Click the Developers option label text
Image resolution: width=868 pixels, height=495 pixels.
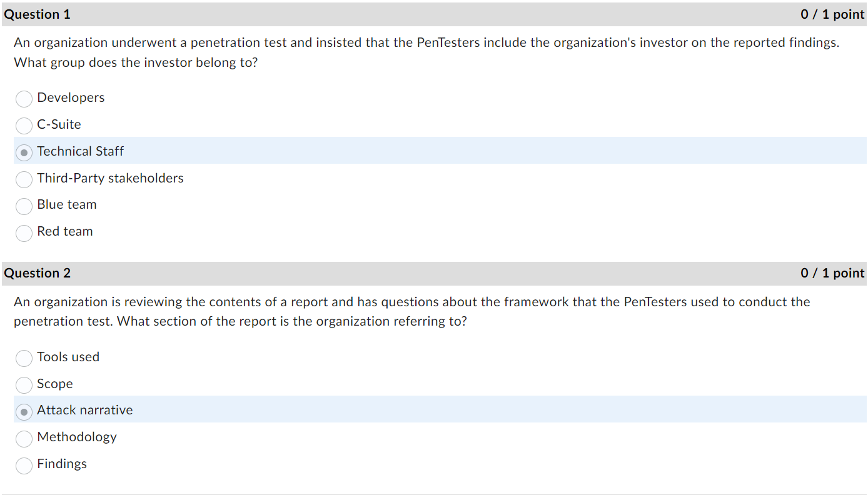coord(70,97)
